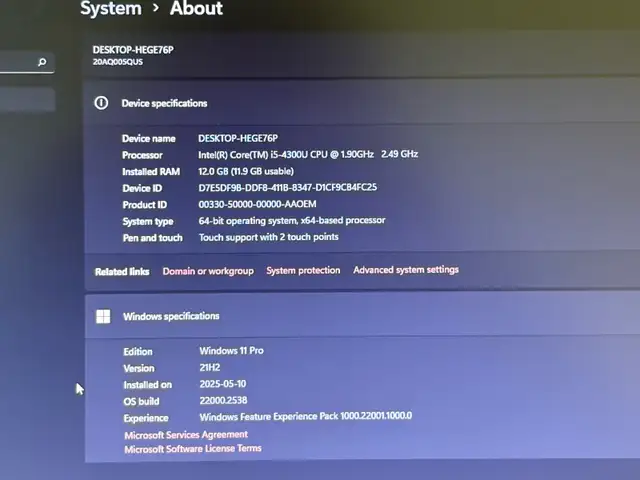
Task: Click the Product ID label
Action: pyautogui.click(x=144, y=205)
